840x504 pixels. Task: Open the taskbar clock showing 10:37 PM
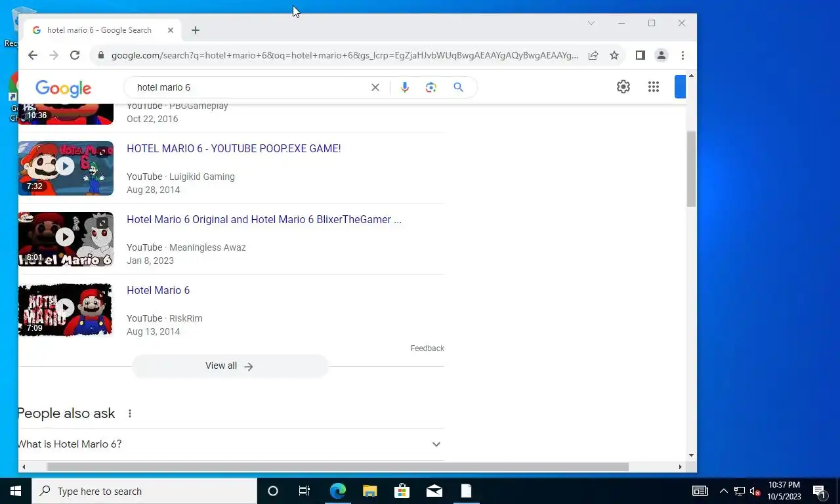click(784, 491)
